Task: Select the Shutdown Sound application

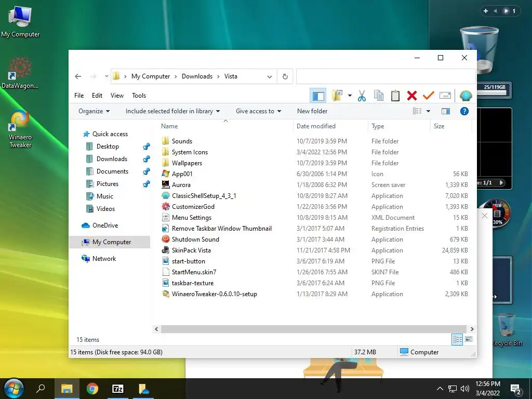Action: click(195, 240)
